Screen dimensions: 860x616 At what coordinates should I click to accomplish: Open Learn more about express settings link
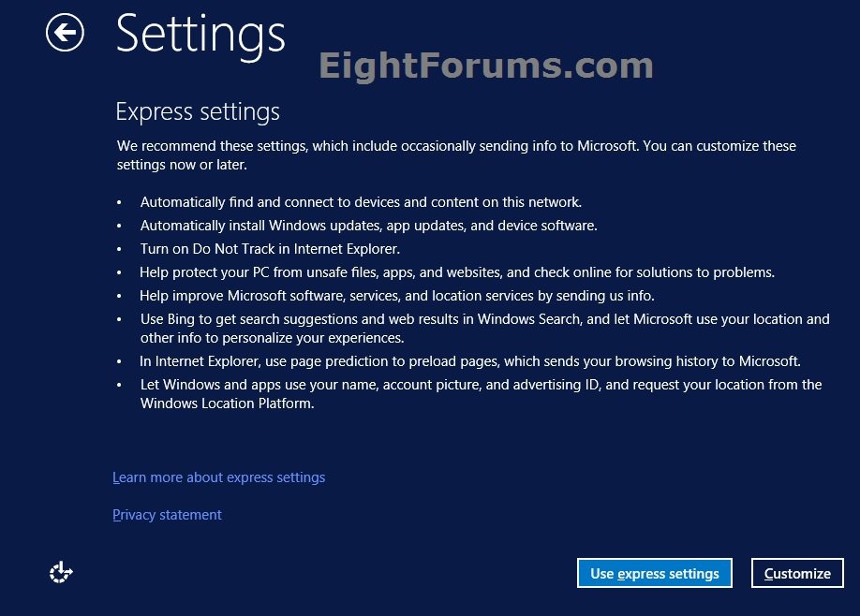click(218, 477)
